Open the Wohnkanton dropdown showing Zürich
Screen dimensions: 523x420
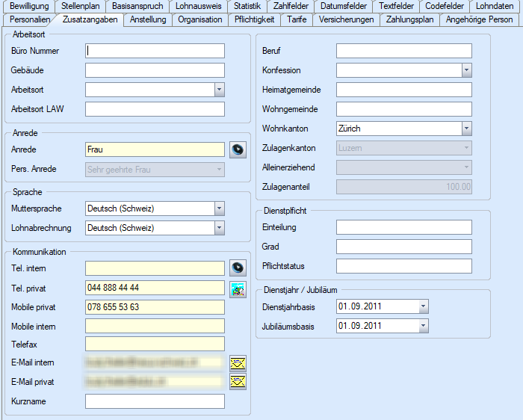coord(466,129)
